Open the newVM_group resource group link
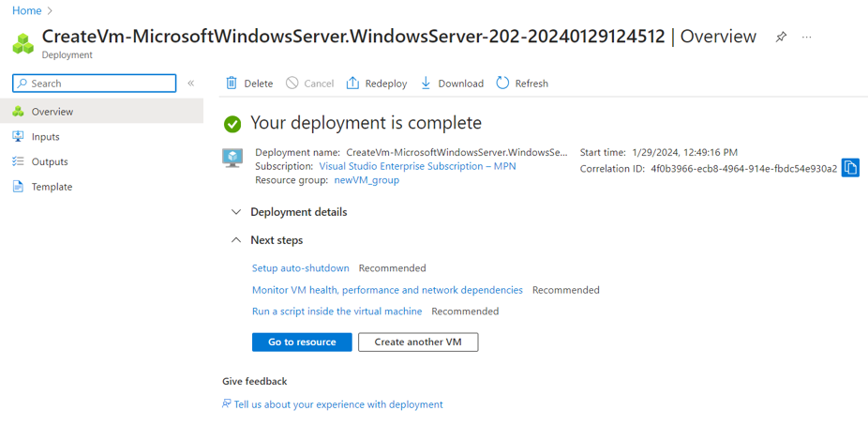The width and height of the screenshot is (868, 441). click(x=367, y=180)
